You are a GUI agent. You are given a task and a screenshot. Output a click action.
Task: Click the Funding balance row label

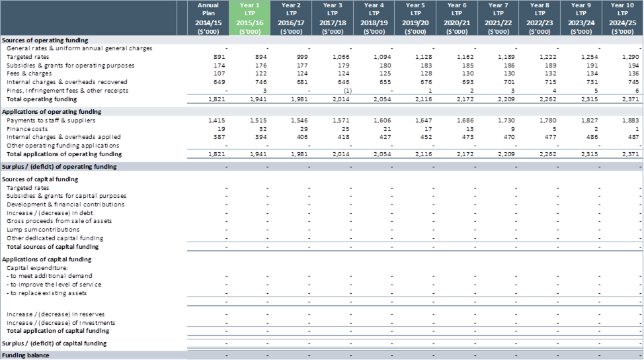tap(26, 355)
